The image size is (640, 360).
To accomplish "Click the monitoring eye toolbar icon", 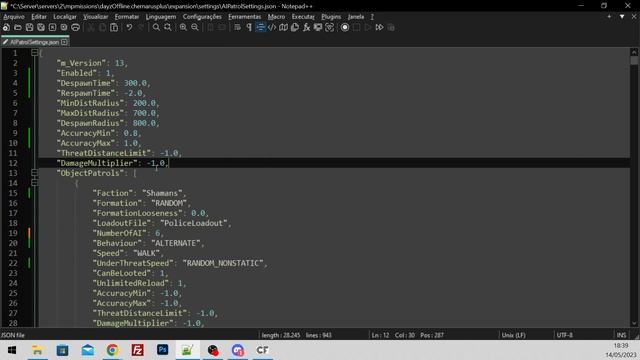I will tap(329, 27).
